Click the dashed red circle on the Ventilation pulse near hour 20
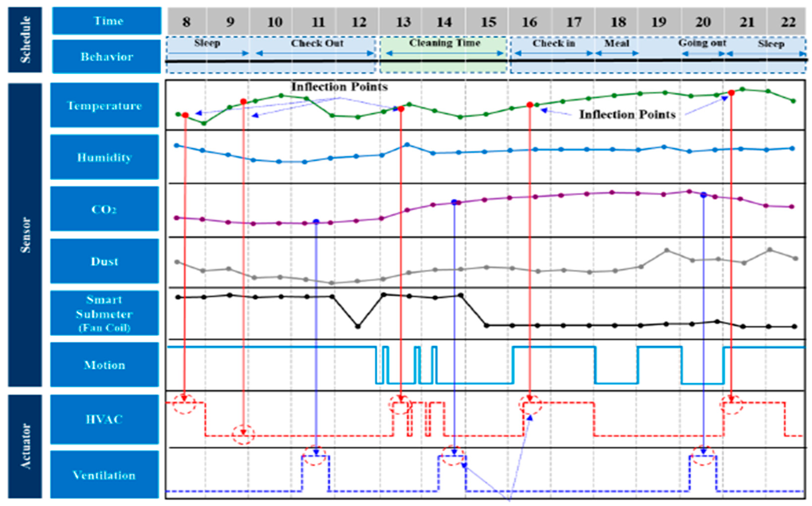Image resolution: width=812 pixels, height=506 pixels. click(x=703, y=455)
